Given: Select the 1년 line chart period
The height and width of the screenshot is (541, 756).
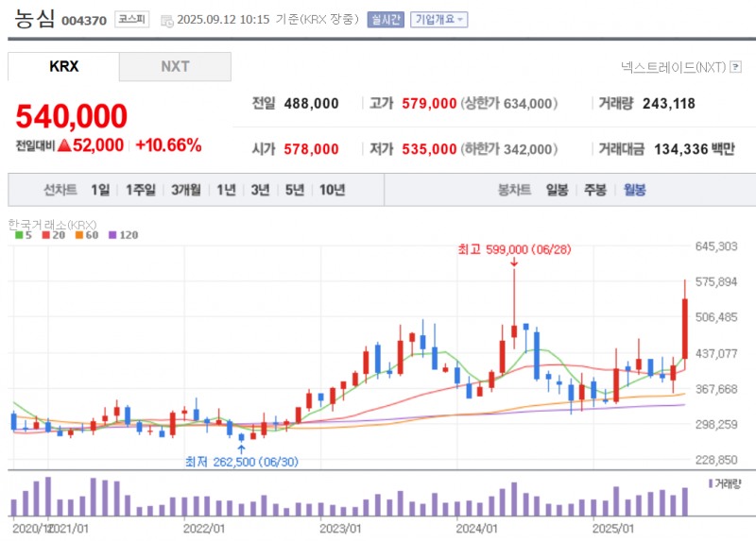Looking at the screenshot, I should pos(226,190).
